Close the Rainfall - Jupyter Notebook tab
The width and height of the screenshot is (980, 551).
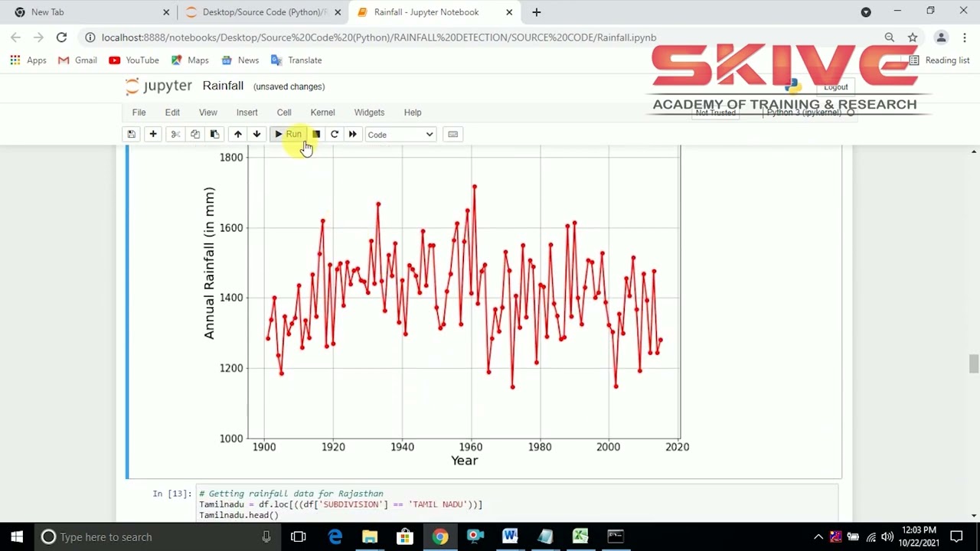click(x=509, y=12)
